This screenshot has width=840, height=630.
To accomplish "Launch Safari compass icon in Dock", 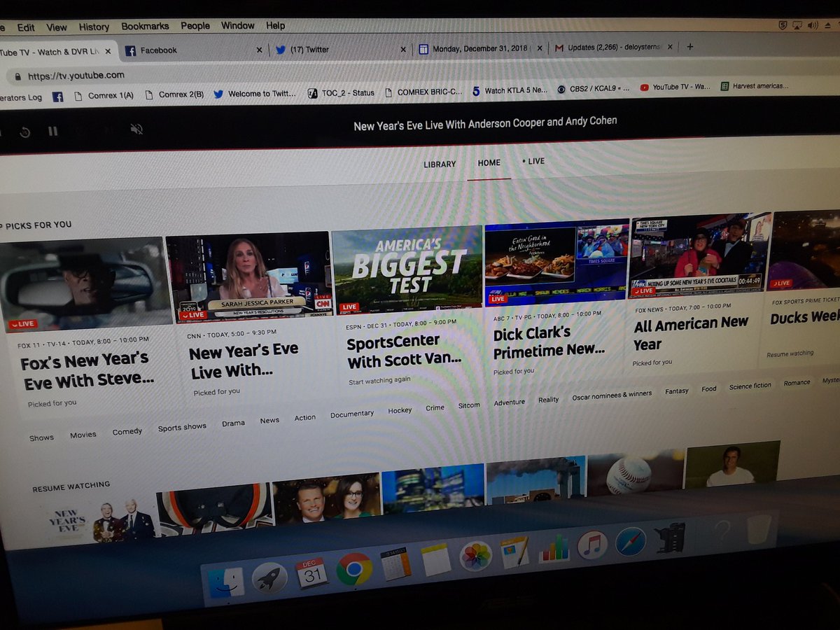I will pos(631,541).
